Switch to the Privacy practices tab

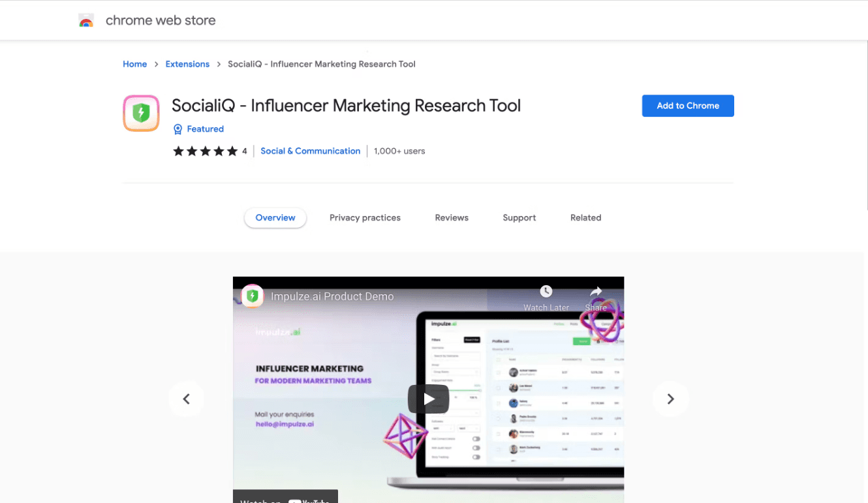click(x=365, y=218)
